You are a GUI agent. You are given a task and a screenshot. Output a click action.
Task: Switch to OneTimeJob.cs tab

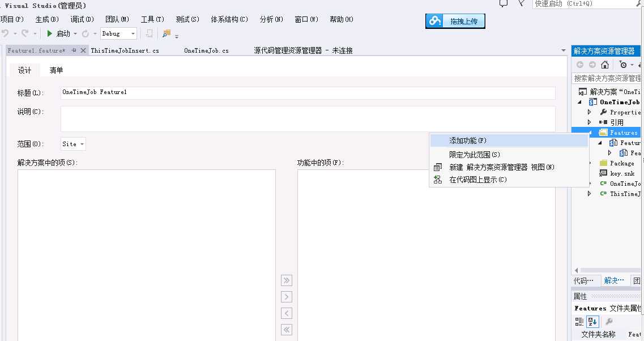pos(206,50)
